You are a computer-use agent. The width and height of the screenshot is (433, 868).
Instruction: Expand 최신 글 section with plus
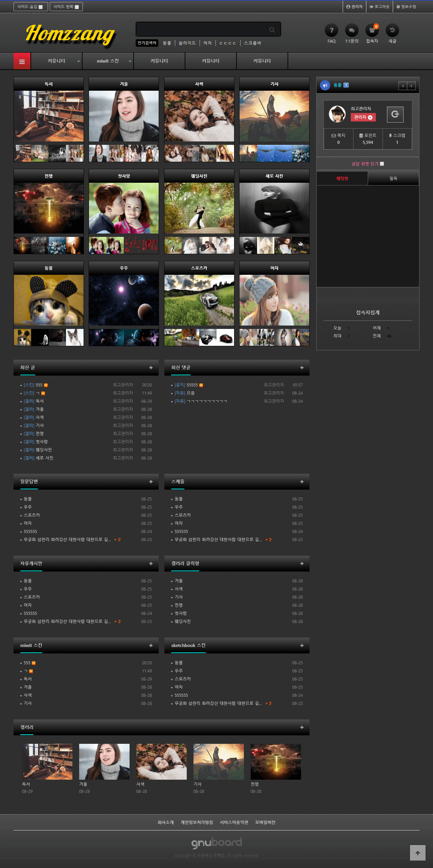(x=151, y=368)
